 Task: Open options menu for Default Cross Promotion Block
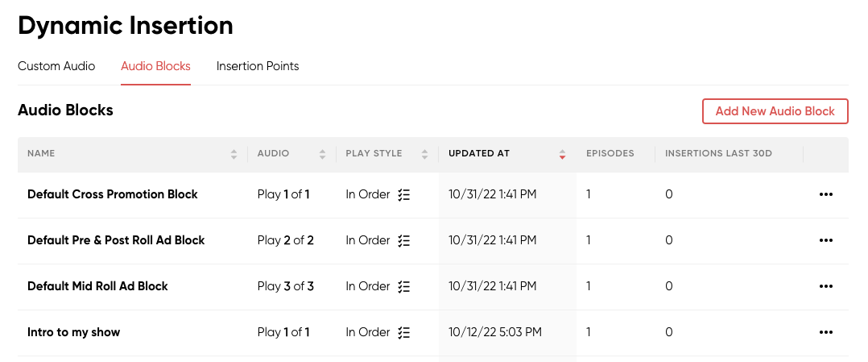825,194
